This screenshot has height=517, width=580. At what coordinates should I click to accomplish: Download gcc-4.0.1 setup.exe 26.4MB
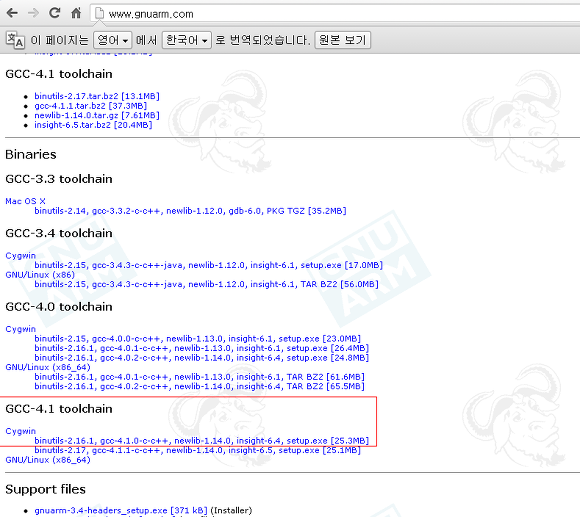202,348
